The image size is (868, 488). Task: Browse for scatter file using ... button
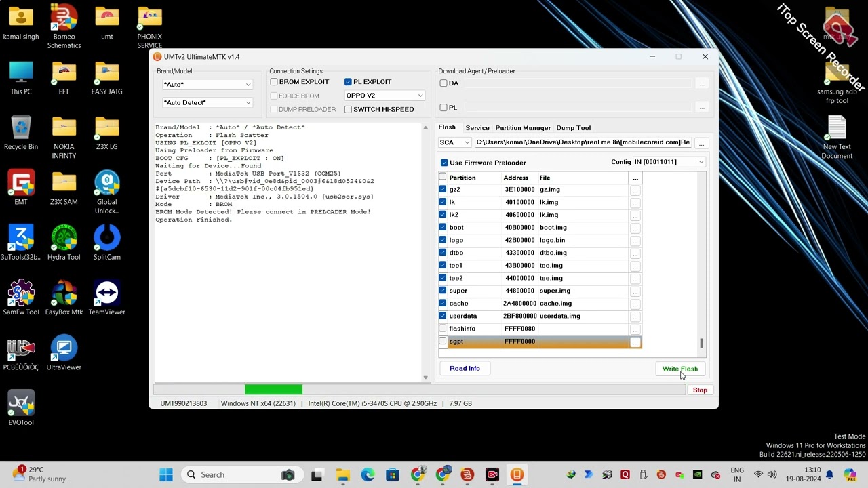[702, 143]
